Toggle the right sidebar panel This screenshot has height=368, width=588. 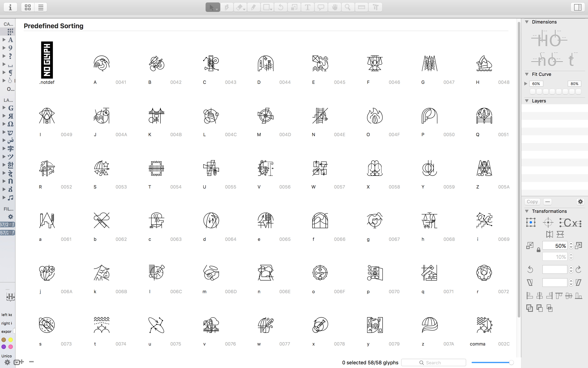pos(578,7)
